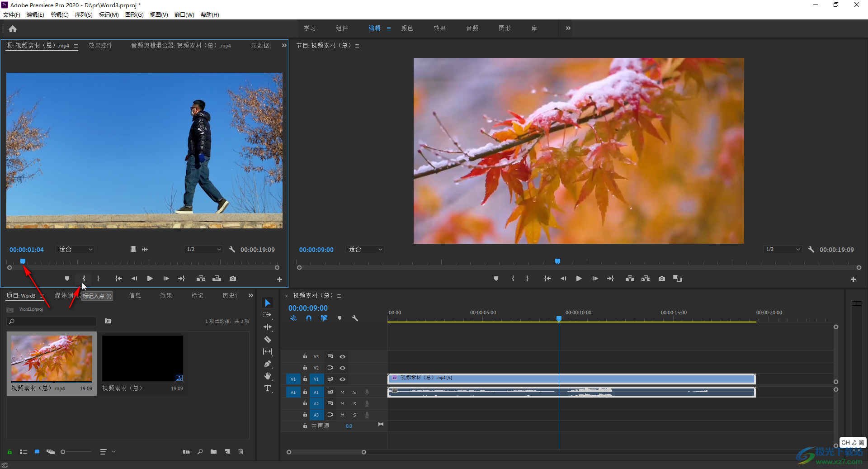The image size is (868, 469).
Task: Toggle lock on track V1
Action: click(305, 379)
